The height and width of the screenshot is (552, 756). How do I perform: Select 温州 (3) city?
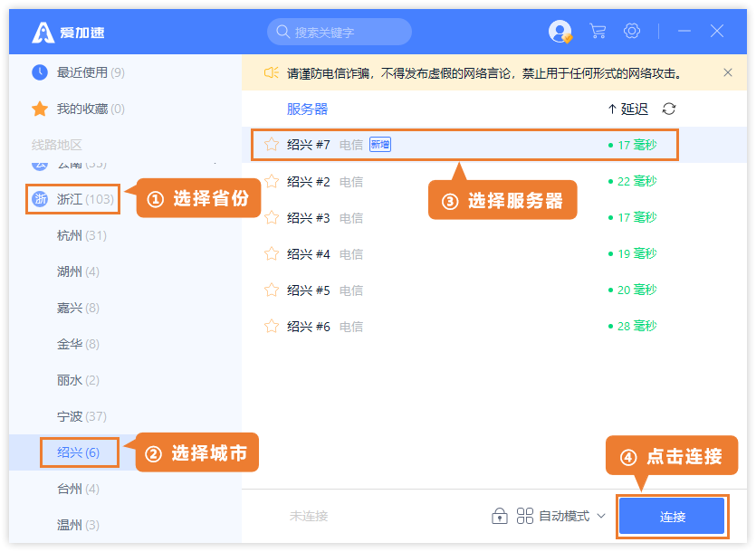click(78, 525)
